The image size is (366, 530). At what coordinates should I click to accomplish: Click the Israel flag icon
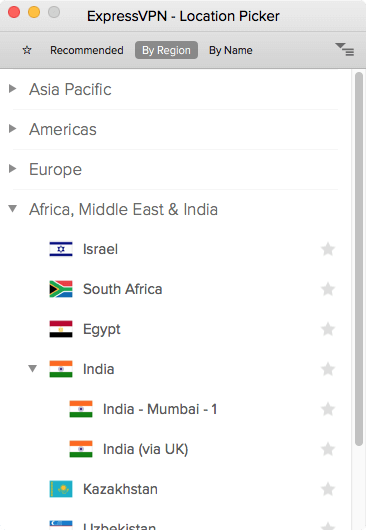(61, 249)
